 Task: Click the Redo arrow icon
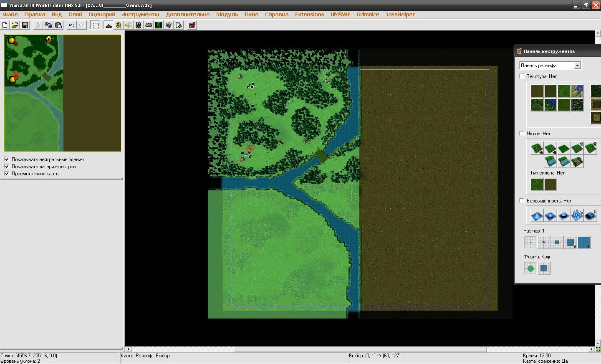[x=82, y=25]
